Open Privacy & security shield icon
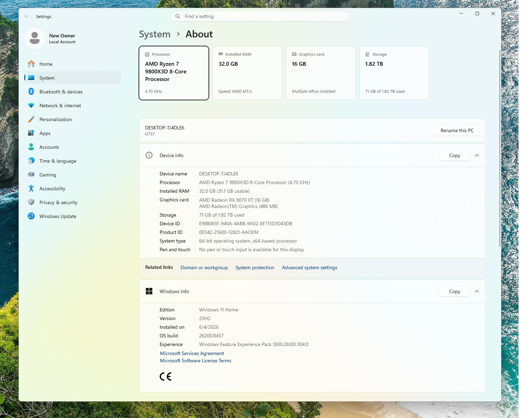Screen dimensions: 532x418 tap(31, 202)
